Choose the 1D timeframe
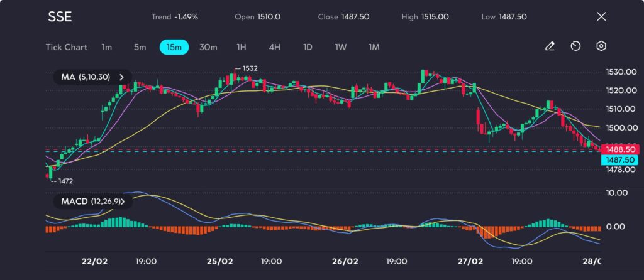Screen dimensions: 644x280 click(308, 47)
